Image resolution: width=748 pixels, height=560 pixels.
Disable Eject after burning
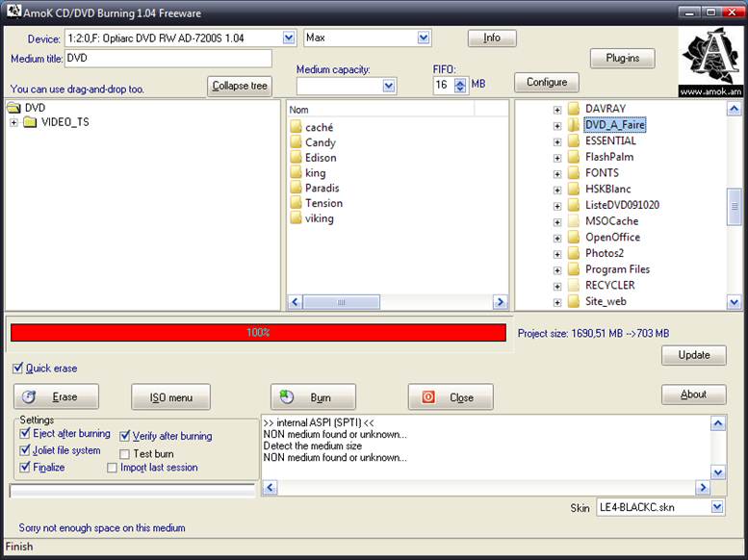pyautogui.click(x=25, y=433)
